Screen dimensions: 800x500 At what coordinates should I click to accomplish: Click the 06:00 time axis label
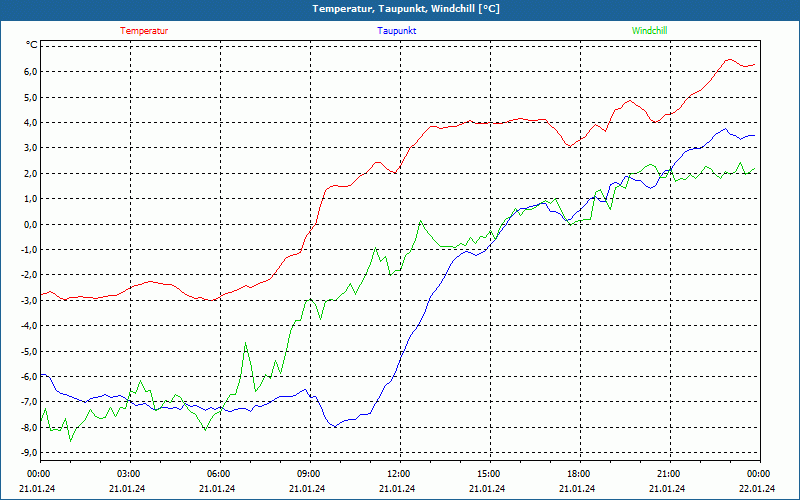pos(218,474)
